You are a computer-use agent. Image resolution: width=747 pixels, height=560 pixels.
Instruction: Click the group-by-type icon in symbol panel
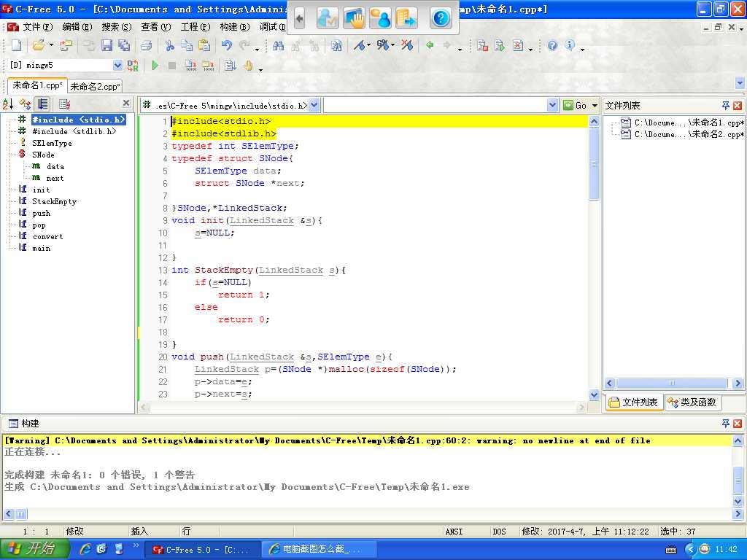[25, 104]
